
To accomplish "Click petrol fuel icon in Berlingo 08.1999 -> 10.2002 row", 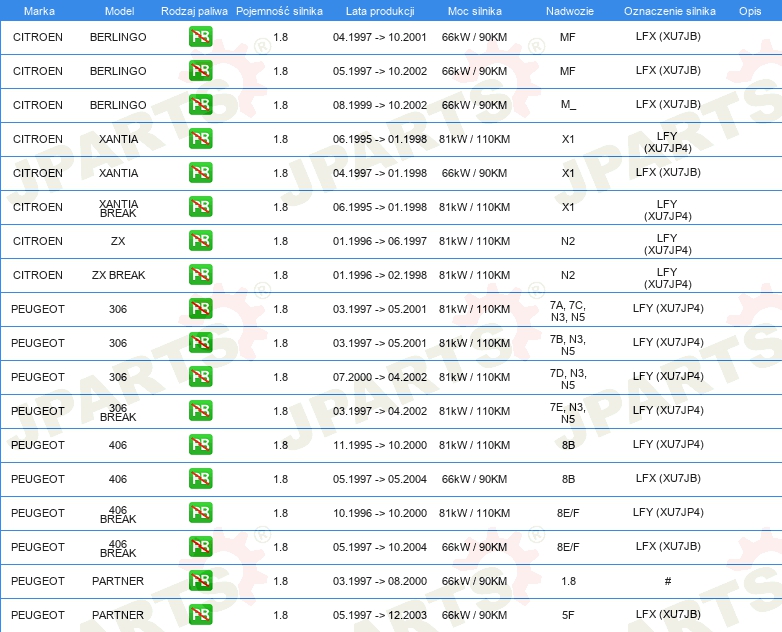I will coord(200,104).
